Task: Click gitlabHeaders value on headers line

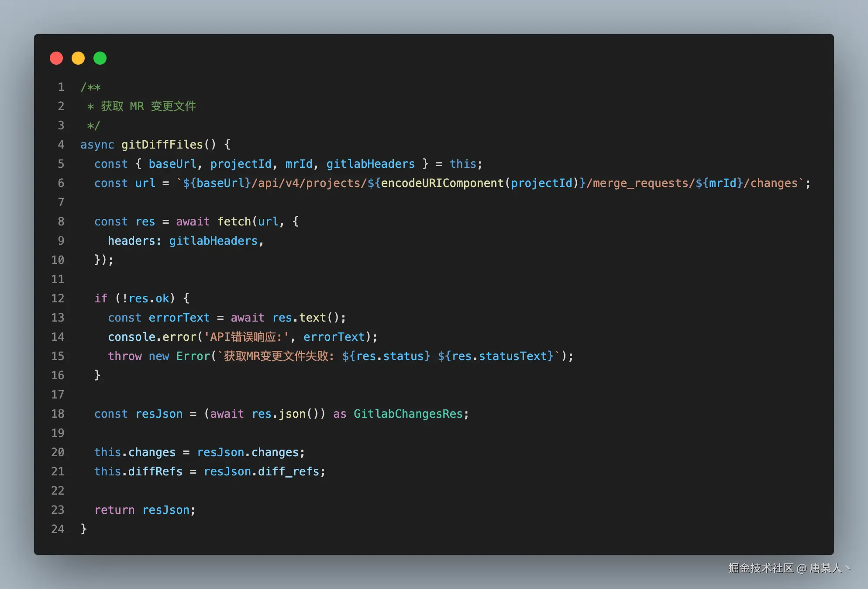Action: pyautogui.click(x=213, y=241)
